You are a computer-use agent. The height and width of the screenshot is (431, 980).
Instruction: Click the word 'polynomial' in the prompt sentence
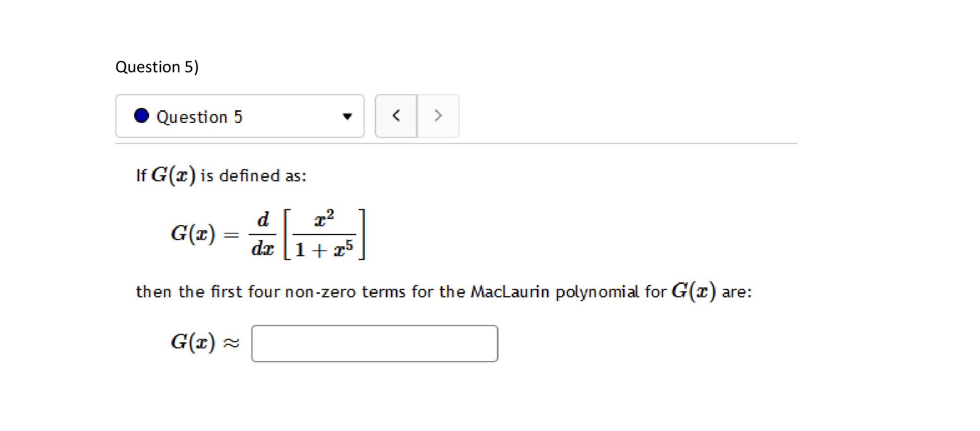pyautogui.click(x=597, y=292)
